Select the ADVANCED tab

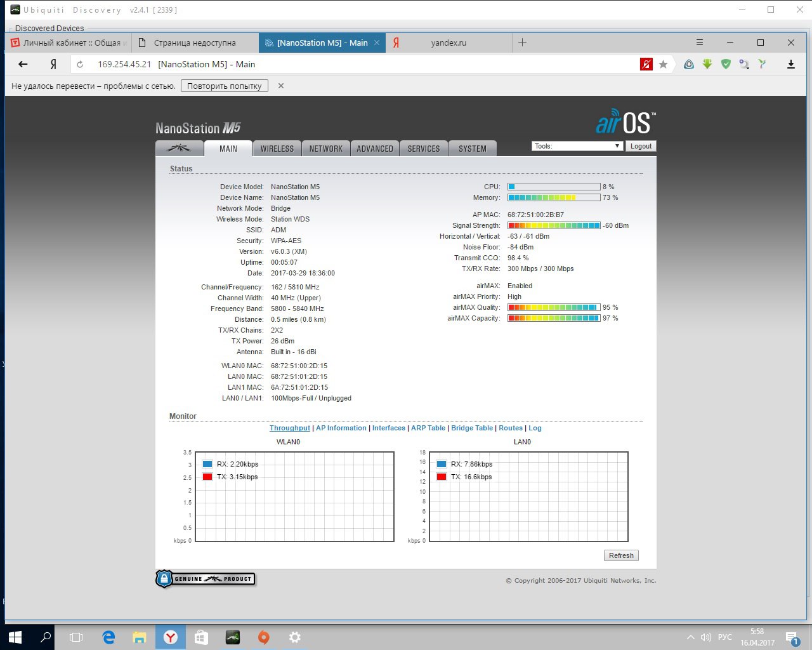(374, 149)
